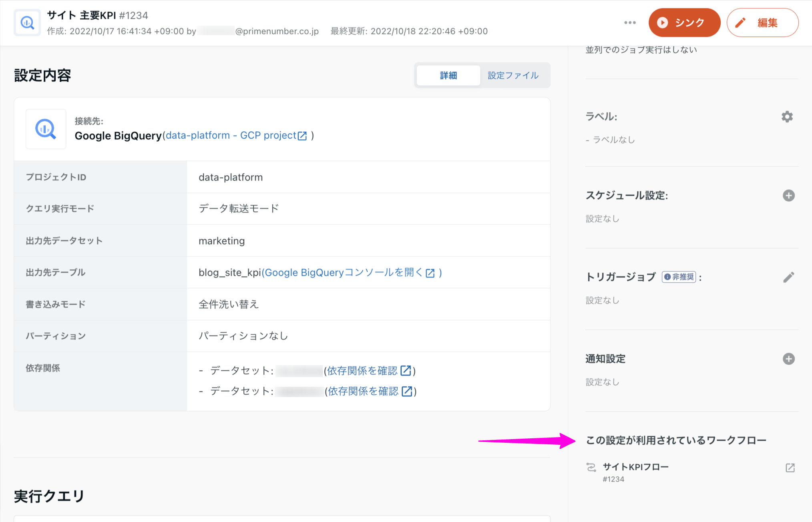Click the data-platform project ID value
This screenshot has height=522, width=812.
coord(231,177)
